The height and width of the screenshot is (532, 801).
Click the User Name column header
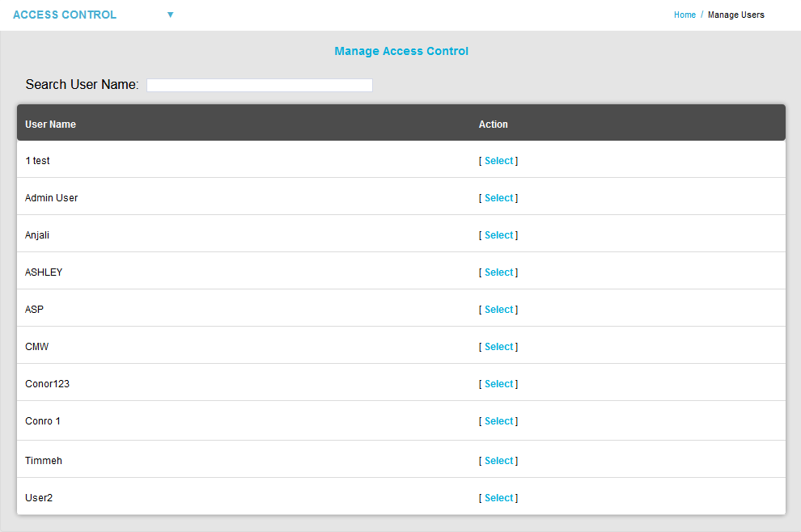(50, 125)
